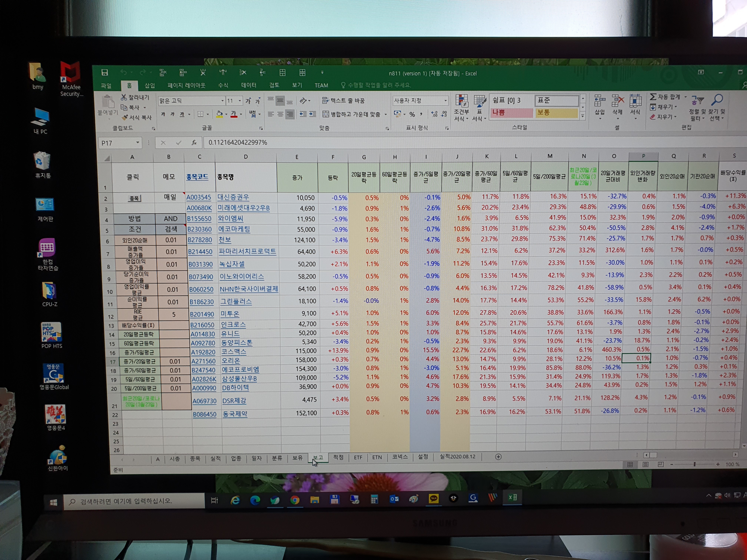
Task: Toggle underline 가 formatting
Action: [182, 114]
